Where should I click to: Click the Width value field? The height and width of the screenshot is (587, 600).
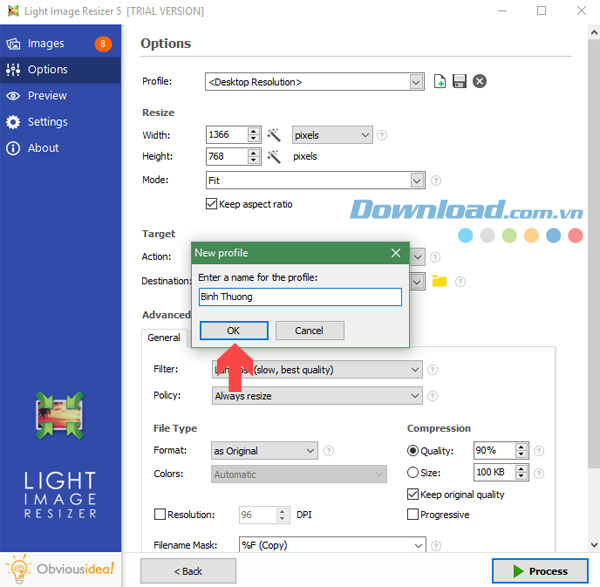[x=227, y=135]
